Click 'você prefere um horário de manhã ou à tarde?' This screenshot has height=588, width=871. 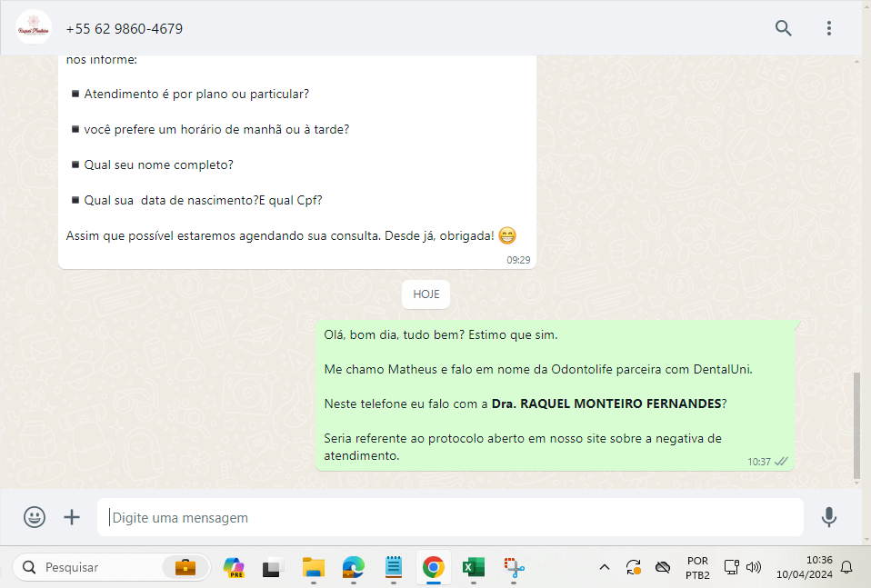[216, 129]
